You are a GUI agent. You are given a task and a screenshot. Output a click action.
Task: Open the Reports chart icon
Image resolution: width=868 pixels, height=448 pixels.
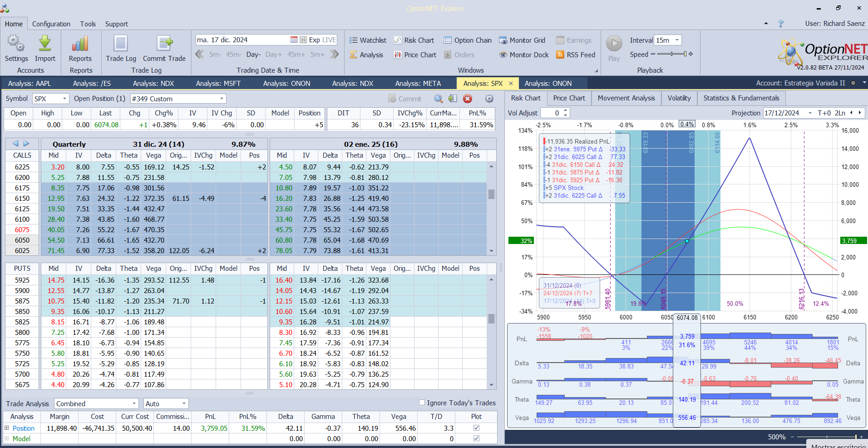(x=80, y=44)
